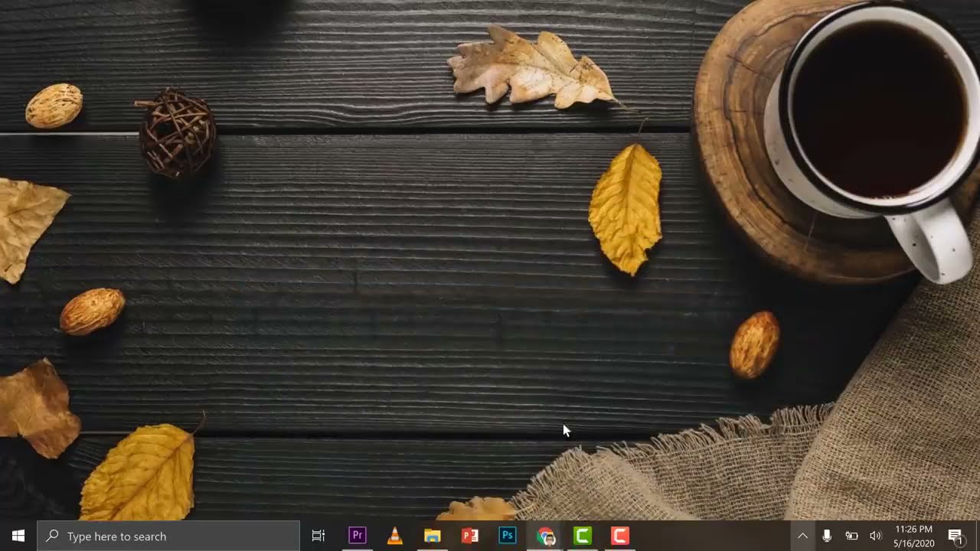This screenshot has width=980, height=551.
Task: Open the red Camtasia recorder icon
Action: (x=620, y=536)
